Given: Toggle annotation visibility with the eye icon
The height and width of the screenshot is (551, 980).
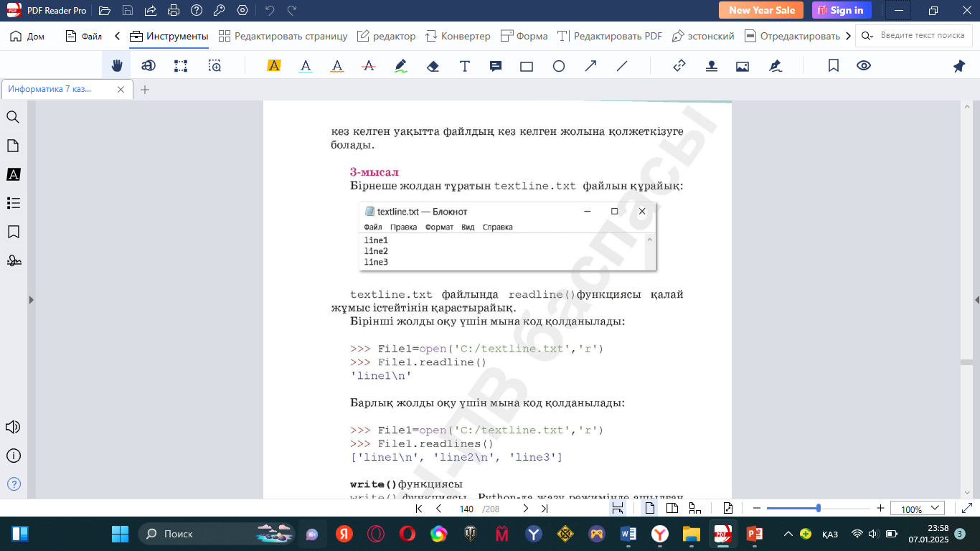Looking at the screenshot, I should pos(864,66).
